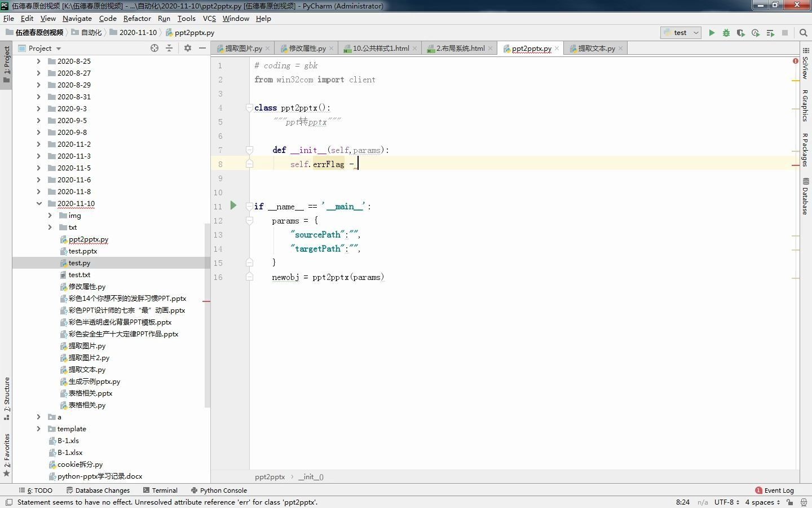Run with coverage icon in toolbar

coord(741,33)
